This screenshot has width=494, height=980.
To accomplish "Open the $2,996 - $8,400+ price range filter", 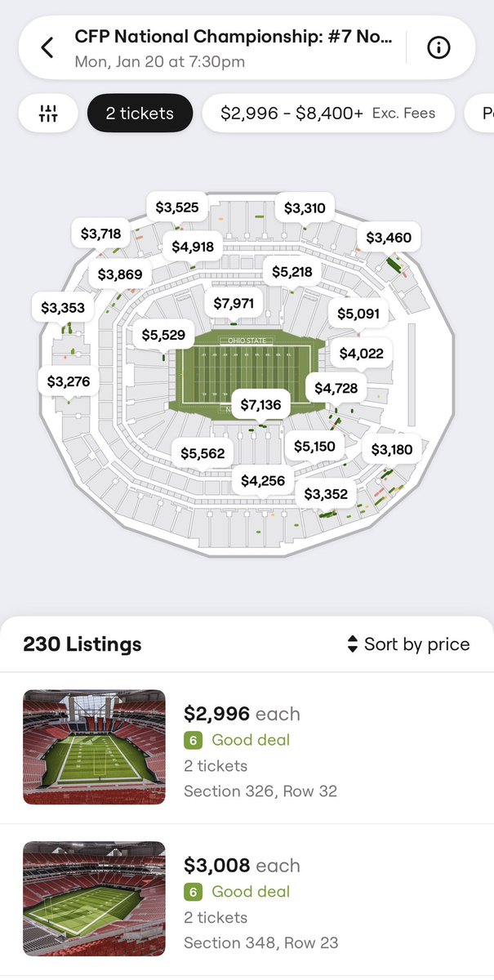I will [x=328, y=114].
